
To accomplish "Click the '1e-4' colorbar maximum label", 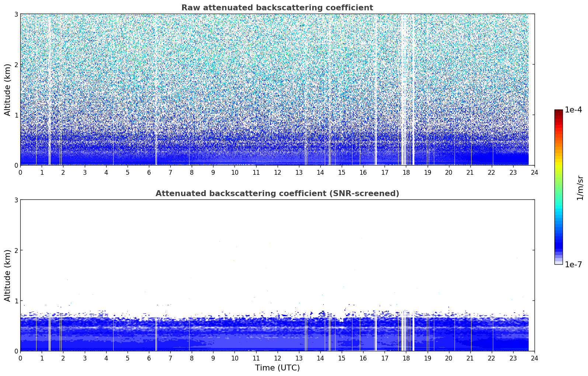I will (573, 110).
